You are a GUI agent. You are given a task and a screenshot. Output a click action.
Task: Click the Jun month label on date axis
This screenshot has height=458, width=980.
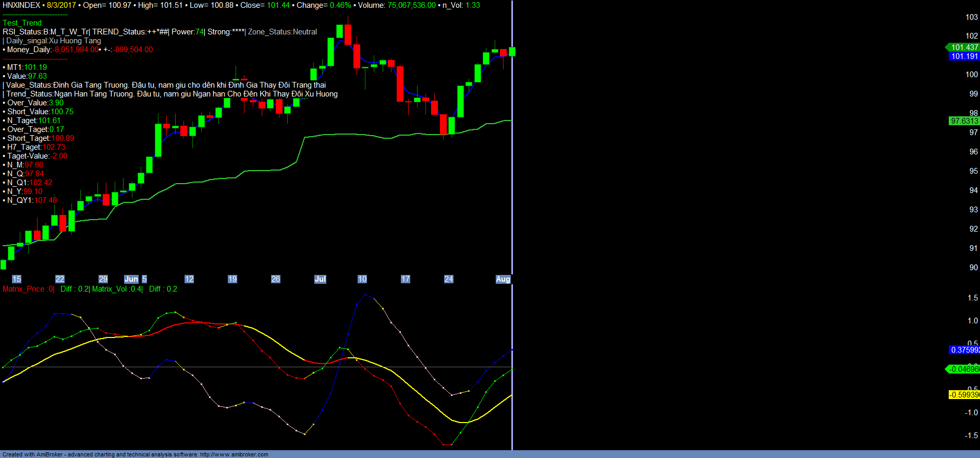pos(131,279)
